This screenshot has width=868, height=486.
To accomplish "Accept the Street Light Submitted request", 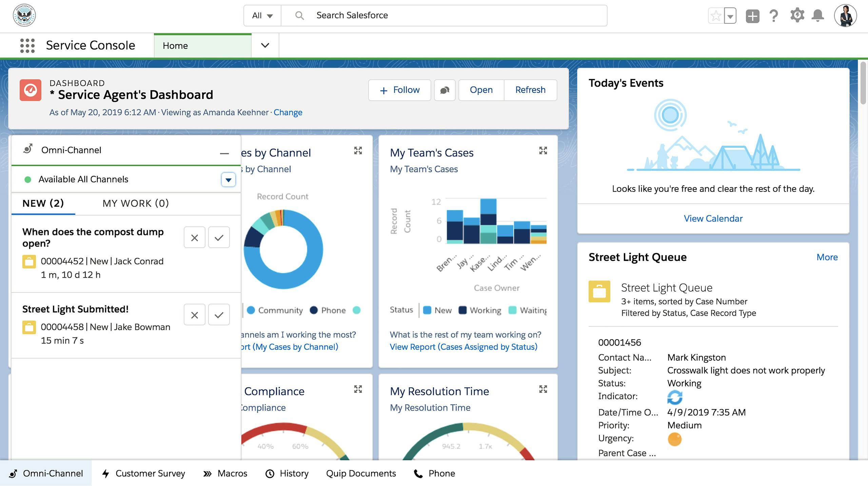I will coord(219,315).
